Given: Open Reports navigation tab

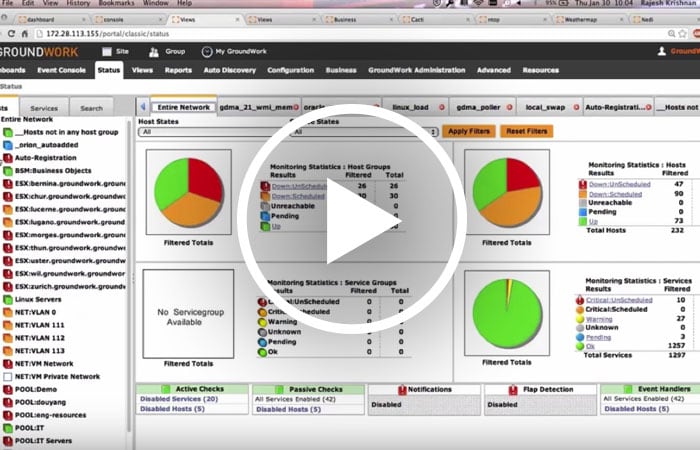Looking at the screenshot, I should coord(178,70).
